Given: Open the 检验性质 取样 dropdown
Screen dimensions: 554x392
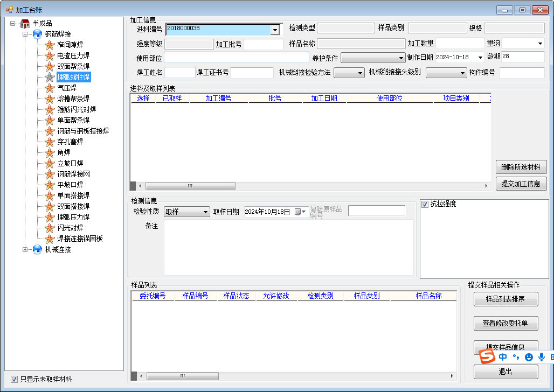Looking at the screenshot, I should pyautogui.click(x=205, y=212).
